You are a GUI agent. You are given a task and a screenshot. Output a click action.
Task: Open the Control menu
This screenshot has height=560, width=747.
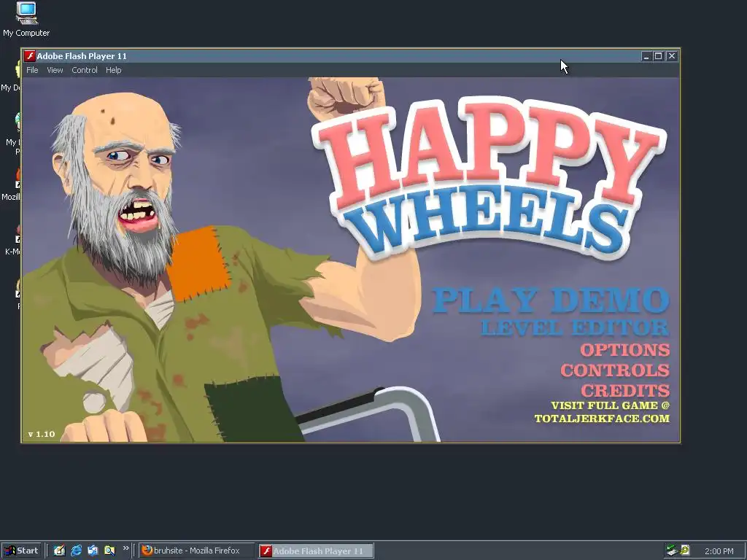pos(85,70)
